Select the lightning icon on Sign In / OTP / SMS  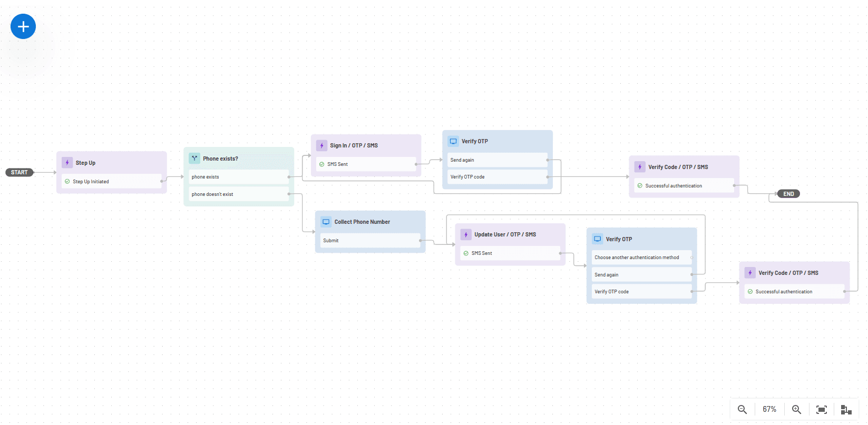point(321,145)
